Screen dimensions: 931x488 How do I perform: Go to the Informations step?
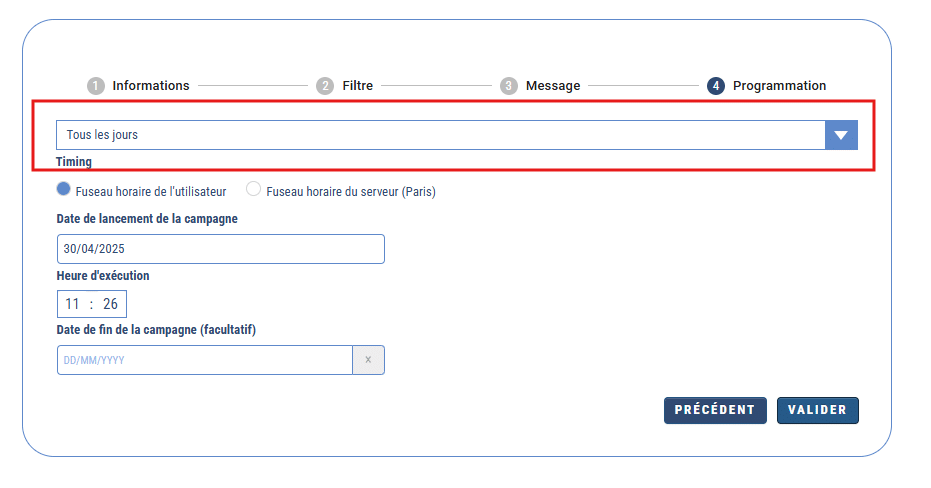point(150,86)
